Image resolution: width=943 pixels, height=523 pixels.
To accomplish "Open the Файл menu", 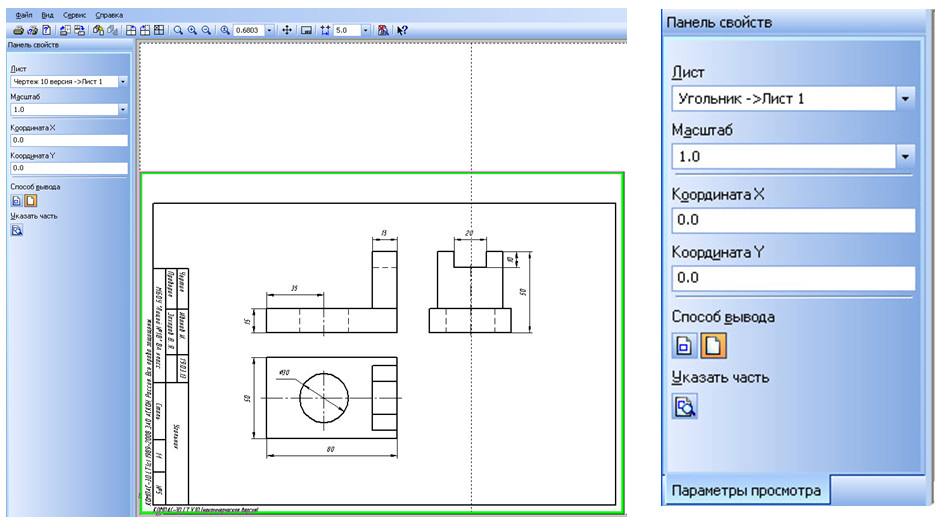I will [x=24, y=15].
